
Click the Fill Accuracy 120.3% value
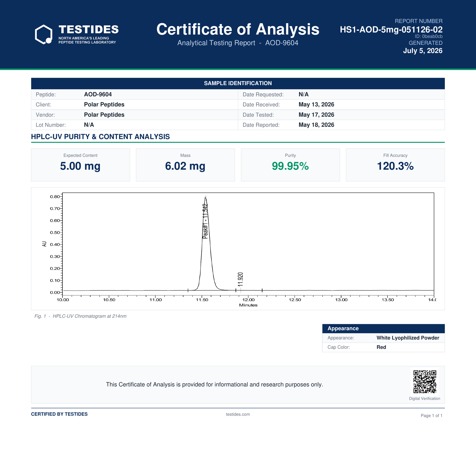click(x=395, y=166)
